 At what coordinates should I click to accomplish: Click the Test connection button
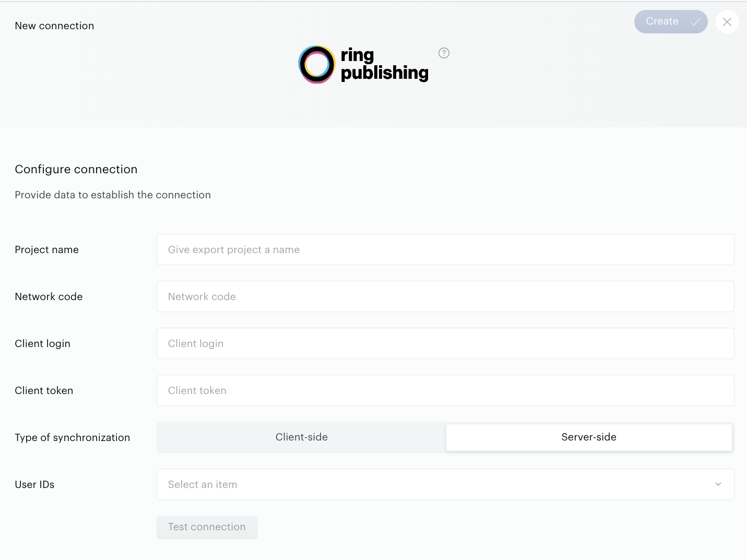click(x=207, y=527)
